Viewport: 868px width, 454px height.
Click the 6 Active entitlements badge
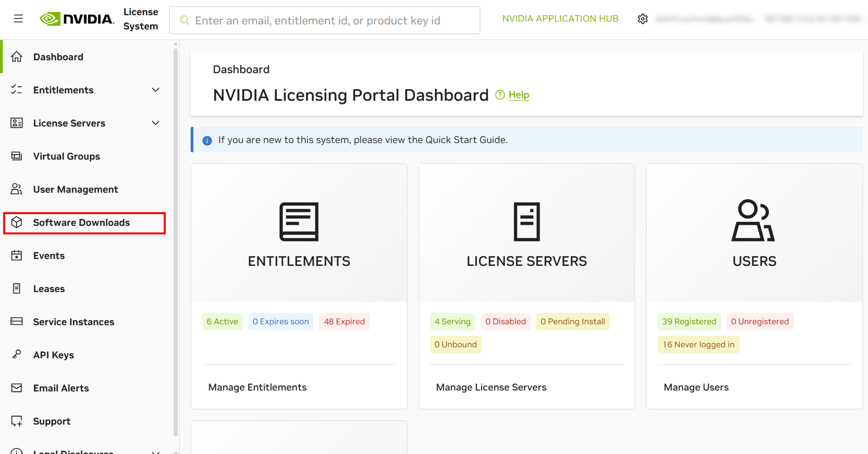click(222, 321)
